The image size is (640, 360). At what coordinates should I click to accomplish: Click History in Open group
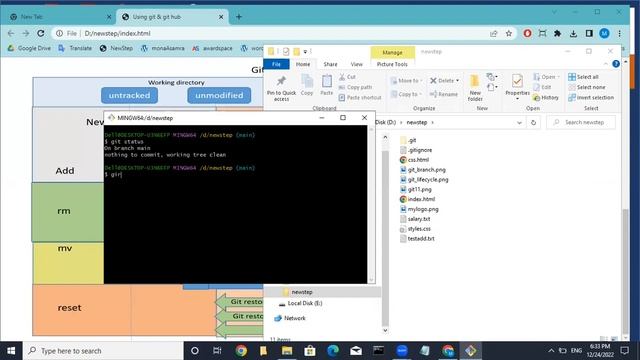point(546,98)
